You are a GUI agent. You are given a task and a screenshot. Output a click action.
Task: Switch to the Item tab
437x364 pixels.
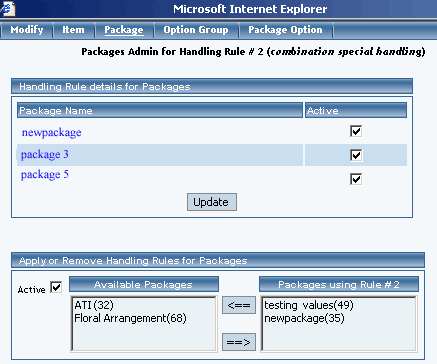pos(73,30)
